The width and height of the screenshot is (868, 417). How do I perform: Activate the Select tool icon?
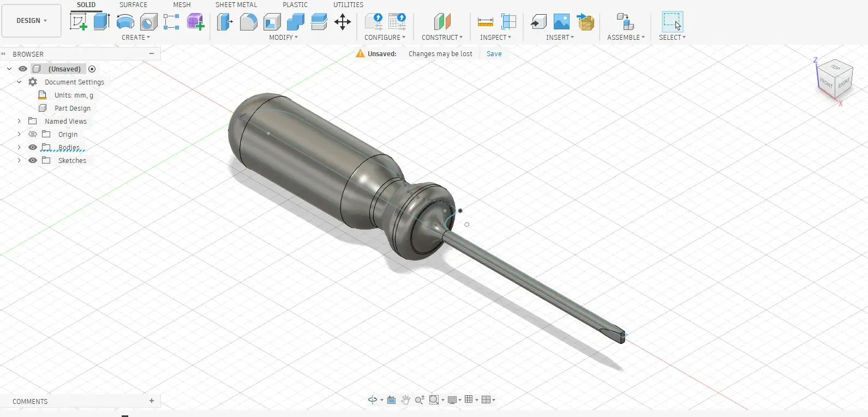pyautogui.click(x=672, y=22)
